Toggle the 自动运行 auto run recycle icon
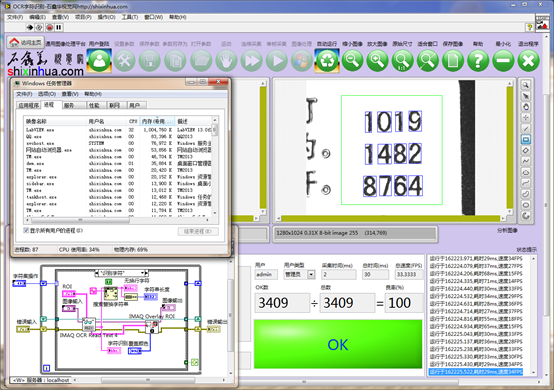This screenshot has width=554, height=390. [327, 61]
